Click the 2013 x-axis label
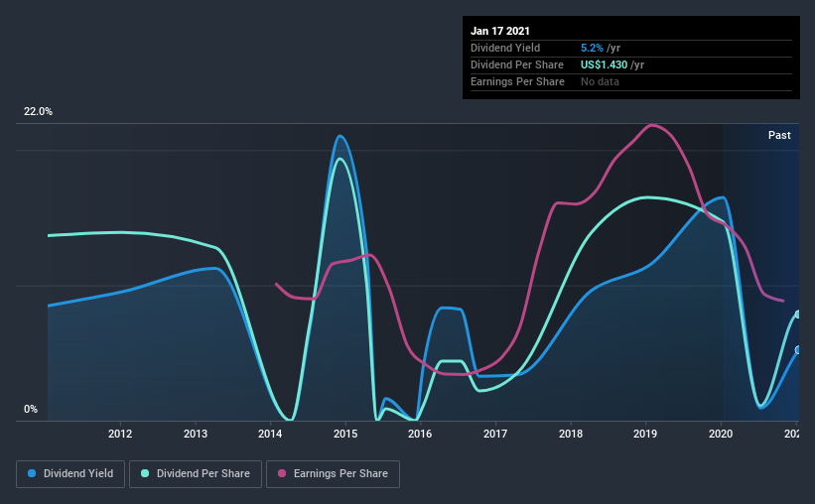The image size is (815, 504). click(196, 434)
